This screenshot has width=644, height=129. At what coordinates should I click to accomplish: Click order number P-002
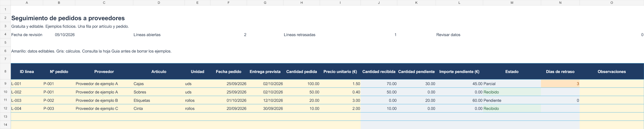click(x=59, y=100)
